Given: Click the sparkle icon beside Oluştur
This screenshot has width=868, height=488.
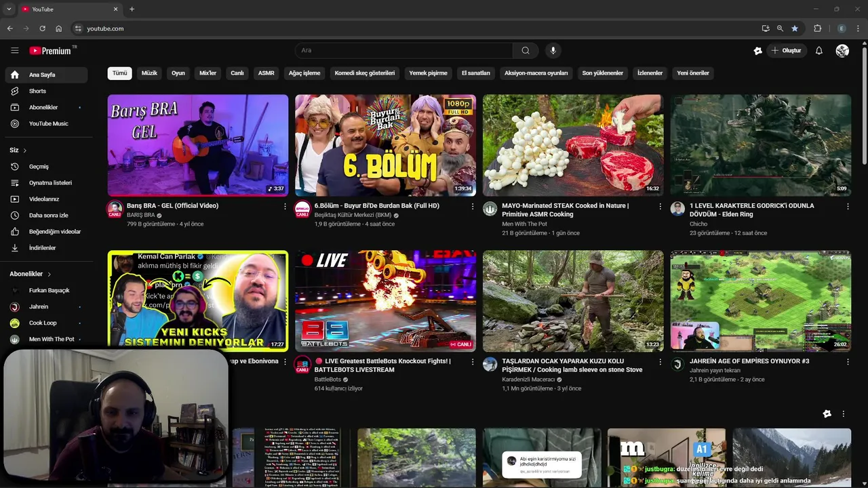Looking at the screenshot, I should coord(757,50).
